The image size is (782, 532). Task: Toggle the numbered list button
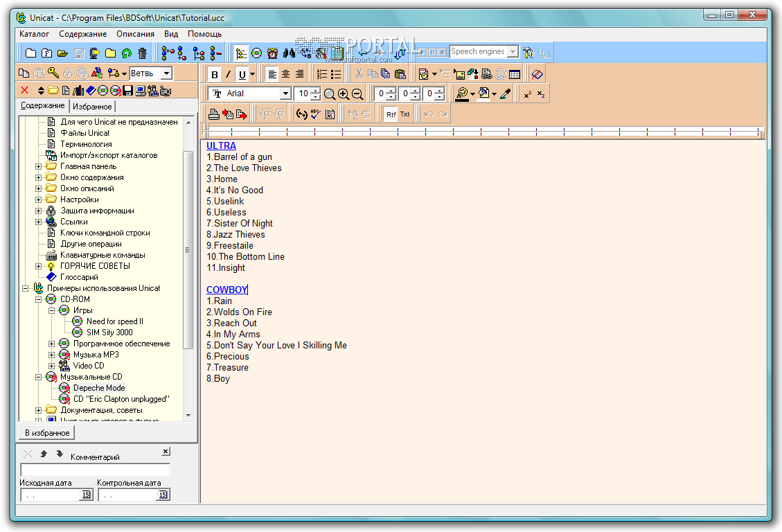pyautogui.click(x=322, y=74)
